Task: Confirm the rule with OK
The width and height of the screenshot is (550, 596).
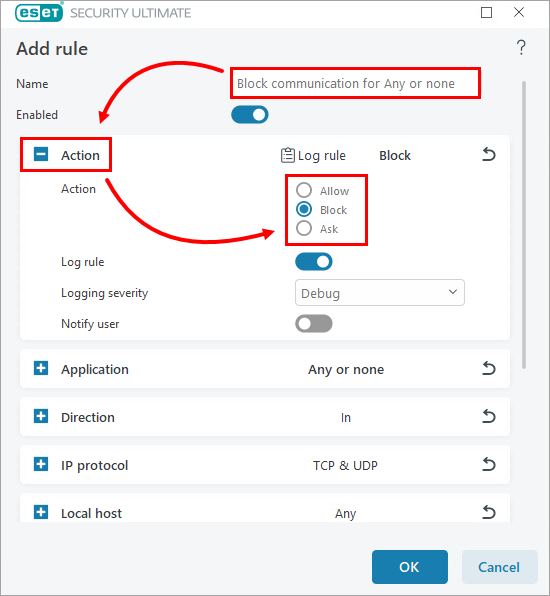Action: click(x=410, y=567)
